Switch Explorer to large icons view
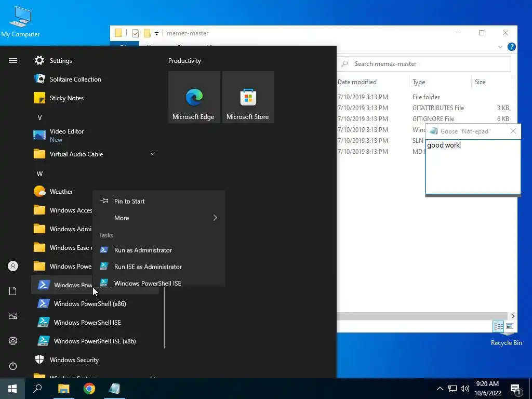This screenshot has height=399, width=532. [510, 326]
